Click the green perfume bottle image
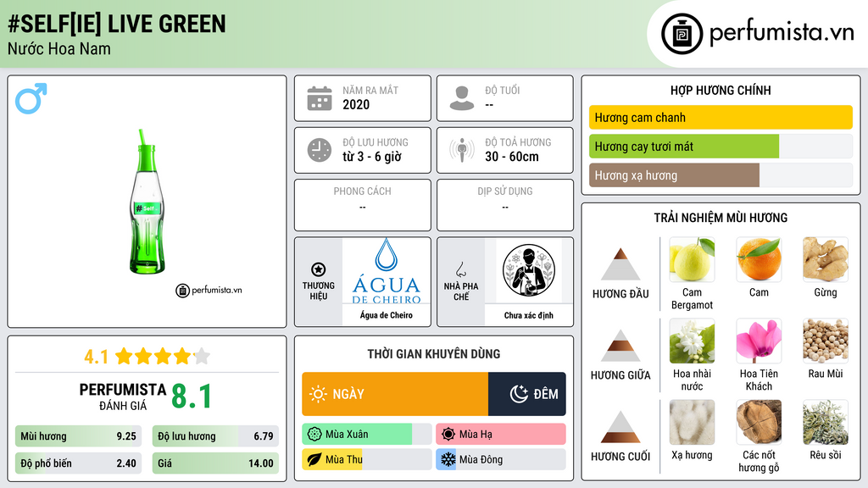868x488 pixels. pyautogui.click(x=147, y=202)
